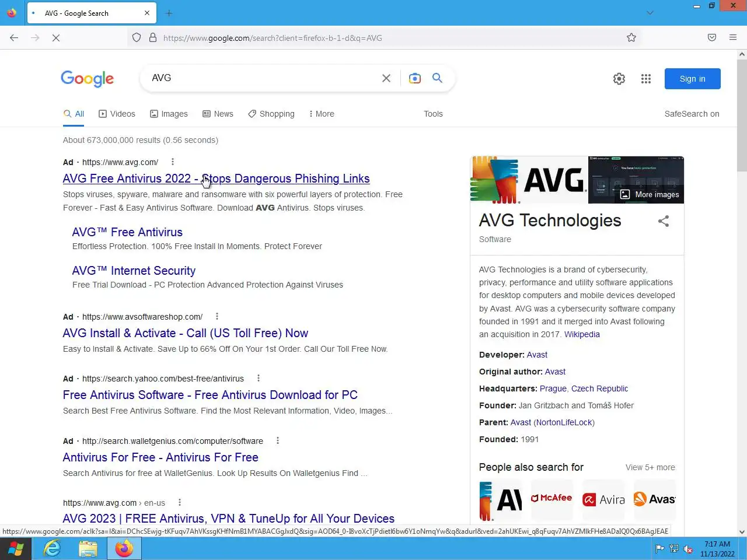
Task: Open the Windows Start button
Action: coord(16,549)
